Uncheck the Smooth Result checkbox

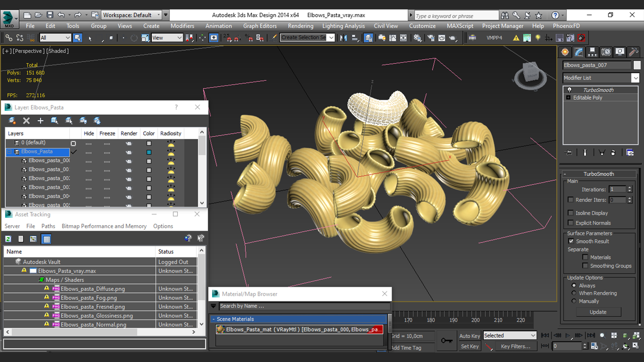click(571, 241)
